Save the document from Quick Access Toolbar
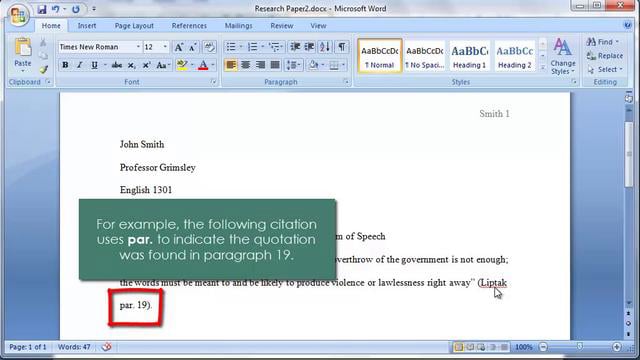This screenshot has width=640, height=360. point(42,9)
